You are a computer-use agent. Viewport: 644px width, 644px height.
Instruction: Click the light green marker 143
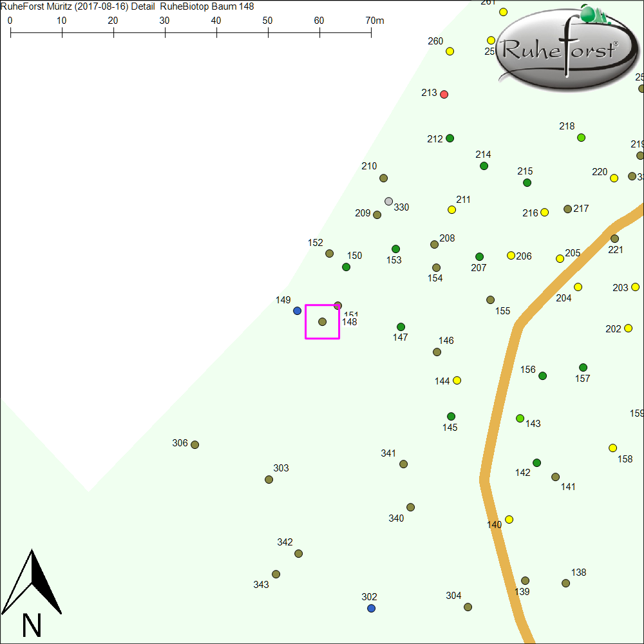click(520, 418)
